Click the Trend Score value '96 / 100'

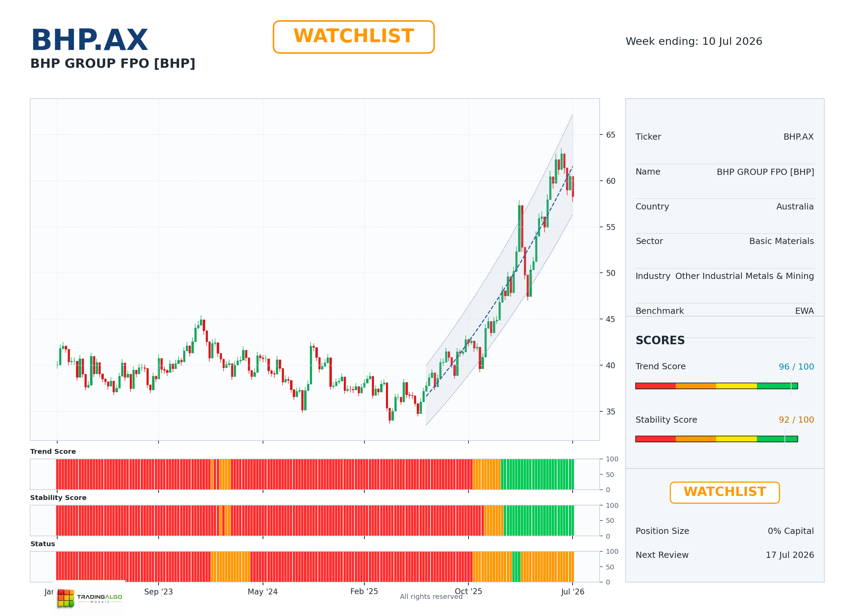(796, 367)
